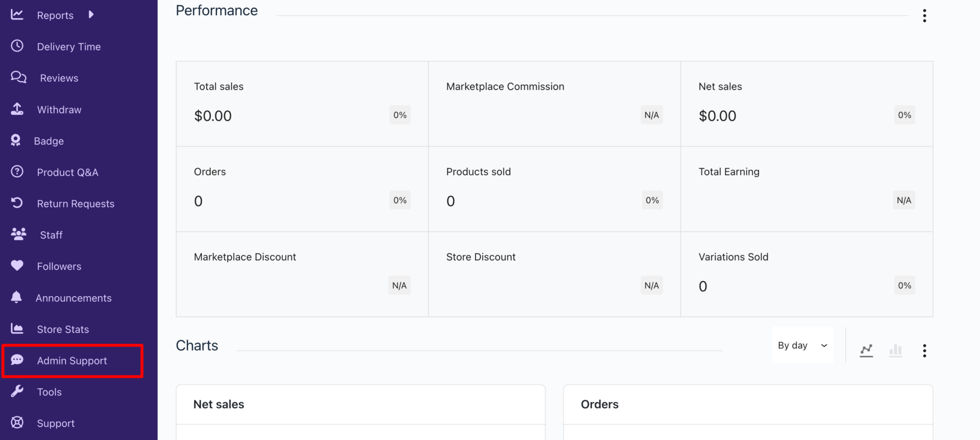Viewport: 980px width, 440px height.
Task: Open Admin Support in the sidebar
Action: (x=72, y=361)
